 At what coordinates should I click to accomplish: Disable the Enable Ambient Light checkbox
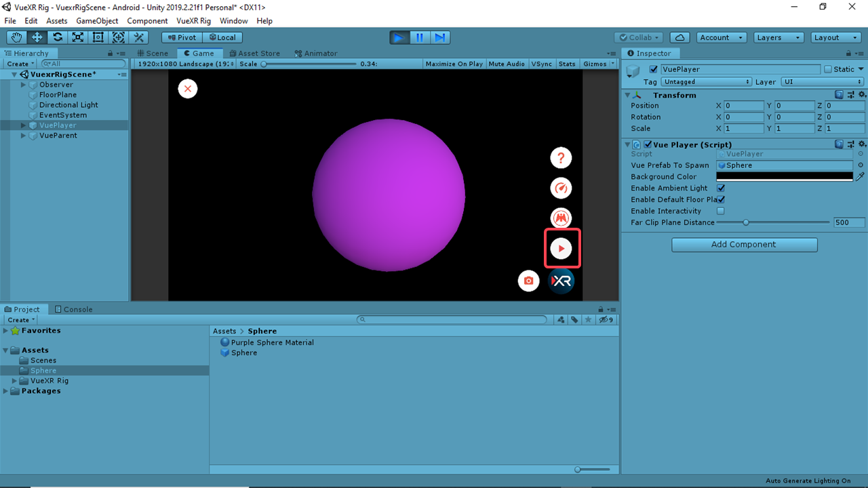[721, 188]
